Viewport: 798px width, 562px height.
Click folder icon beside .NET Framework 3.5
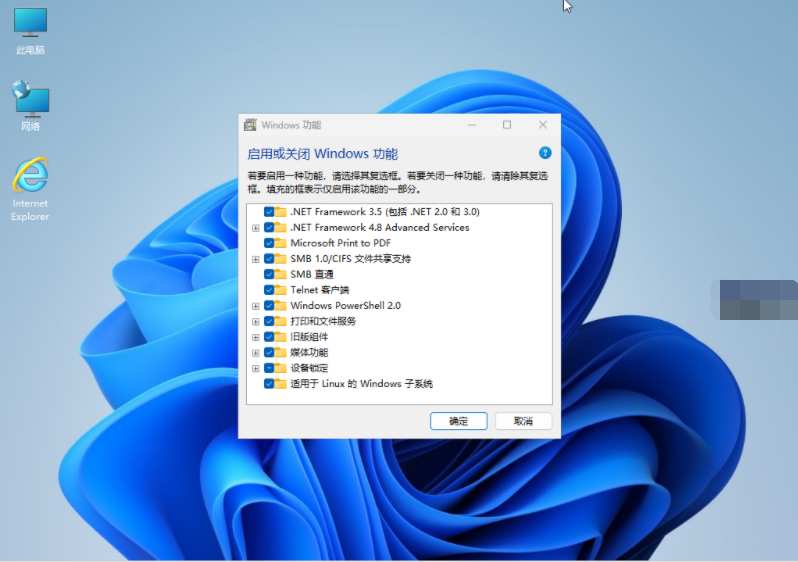(280, 212)
